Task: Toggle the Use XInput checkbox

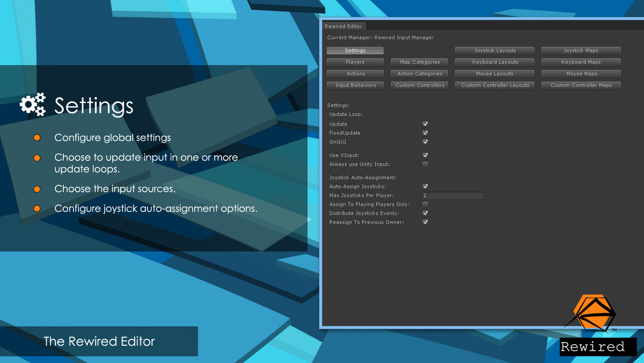Action: click(x=425, y=155)
